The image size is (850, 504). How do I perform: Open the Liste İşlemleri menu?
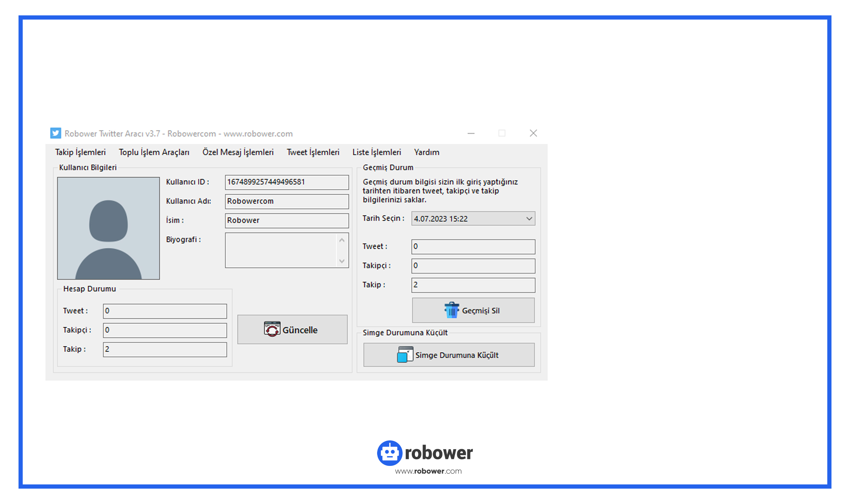(x=377, y=152)
